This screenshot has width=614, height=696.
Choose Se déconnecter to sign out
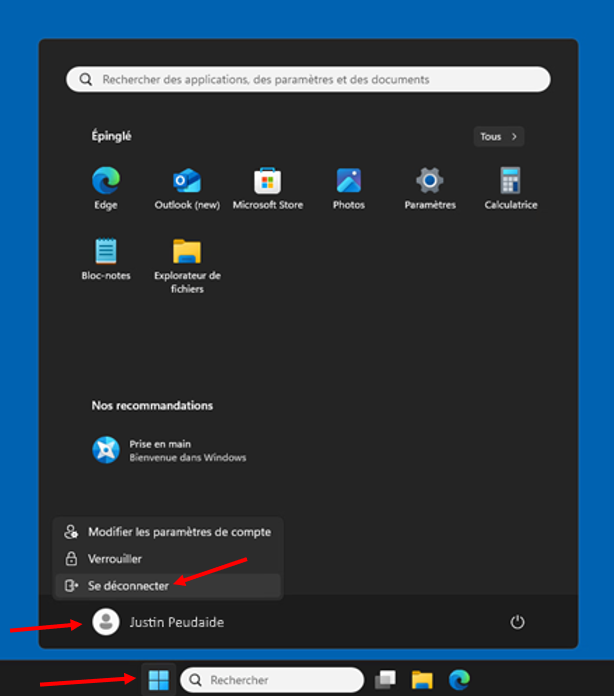pos(168,586)
